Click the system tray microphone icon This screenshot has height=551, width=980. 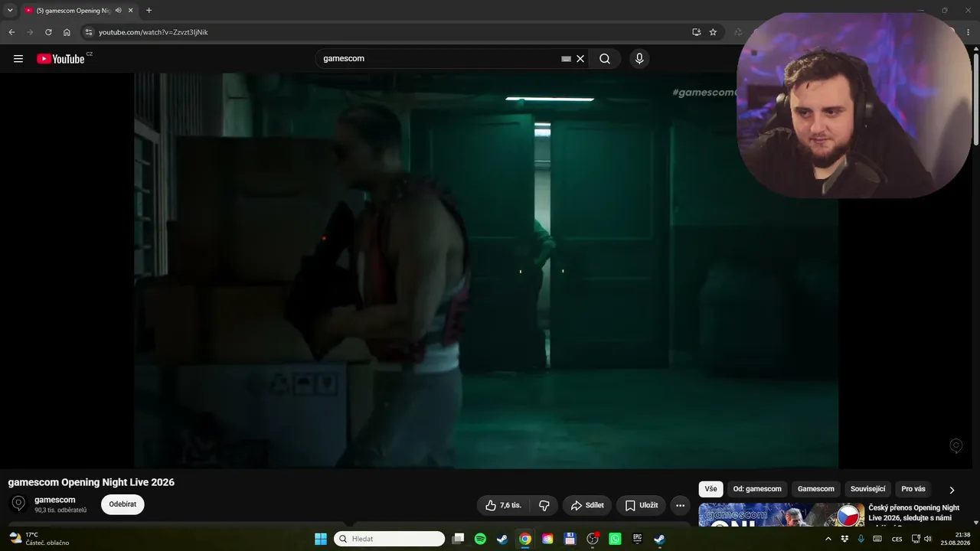tap(861, 539)
